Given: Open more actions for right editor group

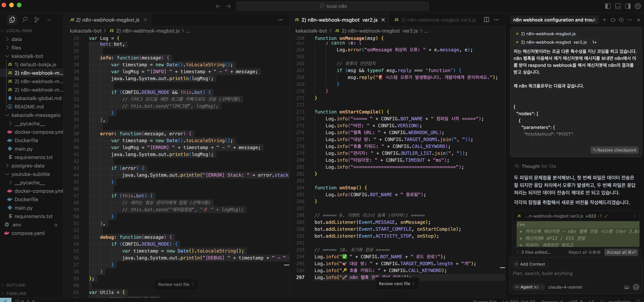Looking at the screenshot, I should coord(496,20).
